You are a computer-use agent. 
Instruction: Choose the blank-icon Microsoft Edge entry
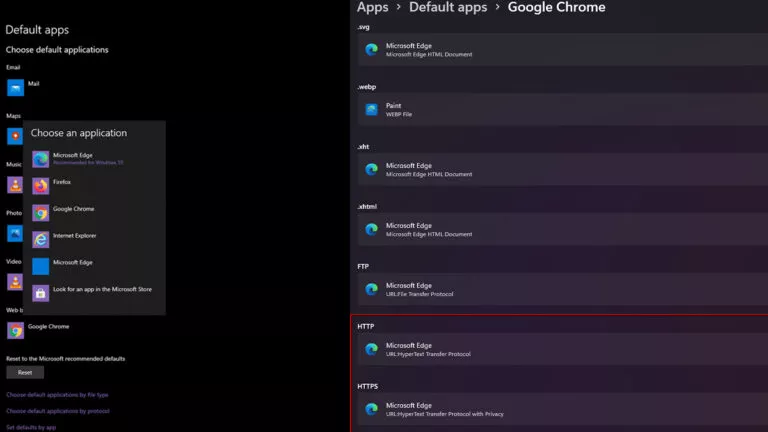click(x=94, y=266)
